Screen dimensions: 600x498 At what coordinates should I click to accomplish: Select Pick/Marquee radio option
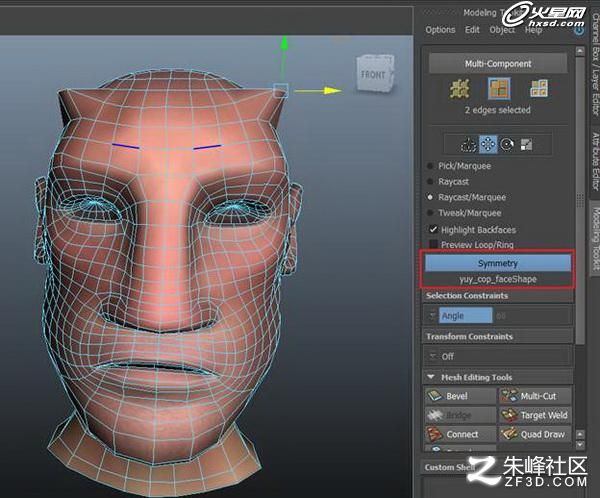430,166
